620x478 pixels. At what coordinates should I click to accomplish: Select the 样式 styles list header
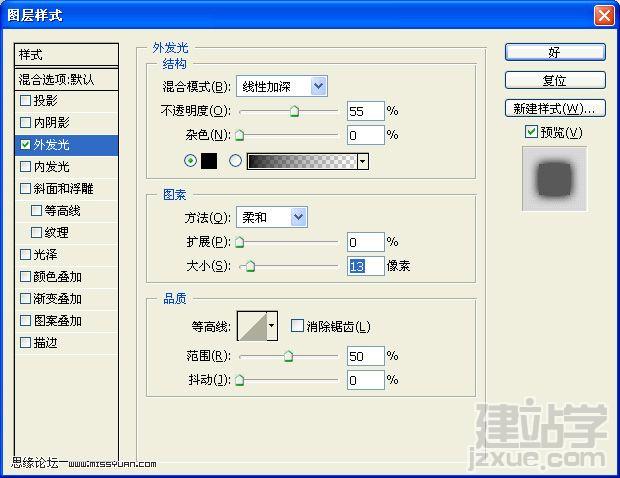click(x=66, y=55)
